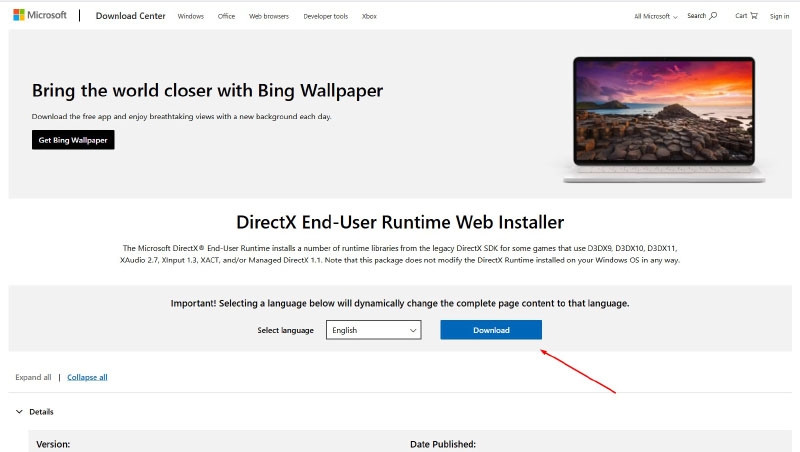Collapse the Details section chevron
Screen dimensions: 800x452
coord(19,412)
